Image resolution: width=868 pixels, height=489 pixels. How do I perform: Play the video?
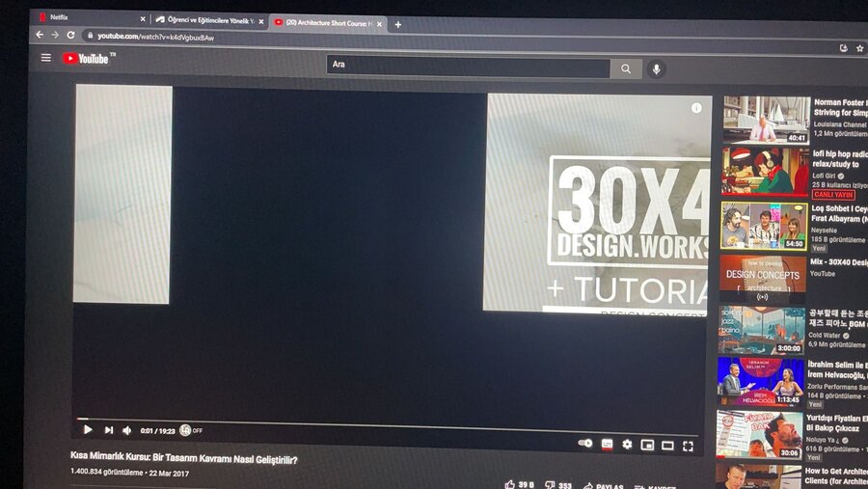coord(88,430)
